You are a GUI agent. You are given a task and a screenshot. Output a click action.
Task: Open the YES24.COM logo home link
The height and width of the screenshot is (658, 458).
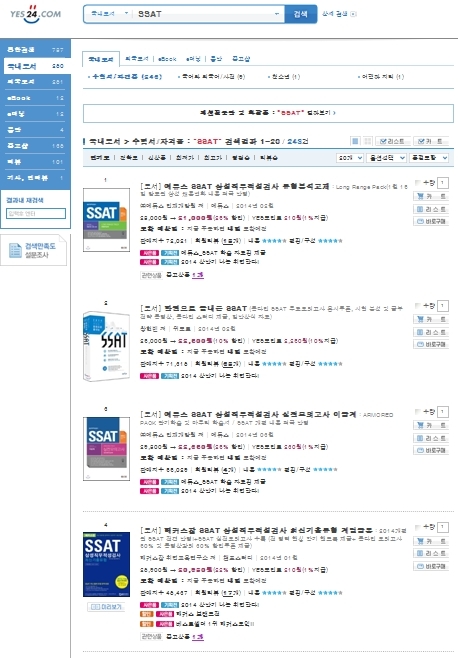[x=35, y=14]
